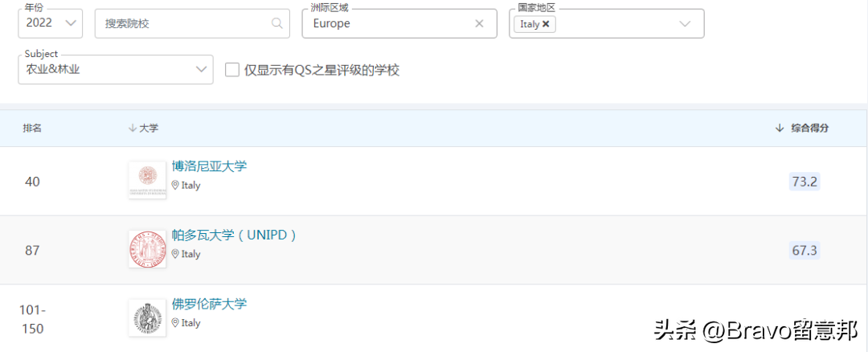Click location pin icon under 佛罗伦萨大学
Image resolution: width=868 pixels, height=352 pixels.
pyautogui.click(x=175, y=323)
